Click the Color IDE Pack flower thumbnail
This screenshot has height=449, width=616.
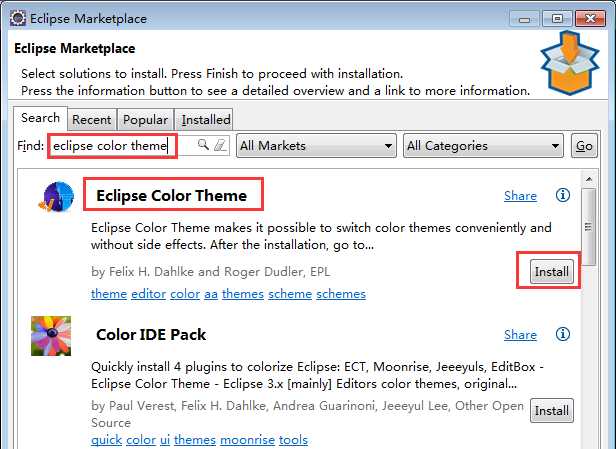pyautogui.click(x=51, y=336)
